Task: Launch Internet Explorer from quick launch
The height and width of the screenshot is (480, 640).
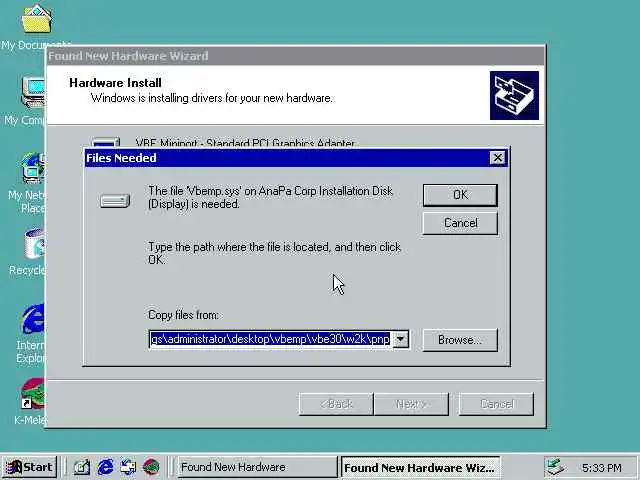Action: (105, 467)
